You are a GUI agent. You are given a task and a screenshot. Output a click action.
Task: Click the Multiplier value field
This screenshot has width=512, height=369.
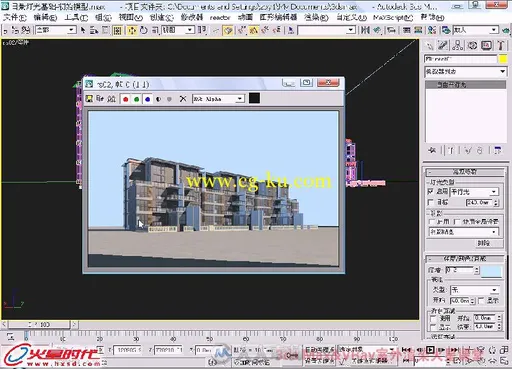pos(459,270)
